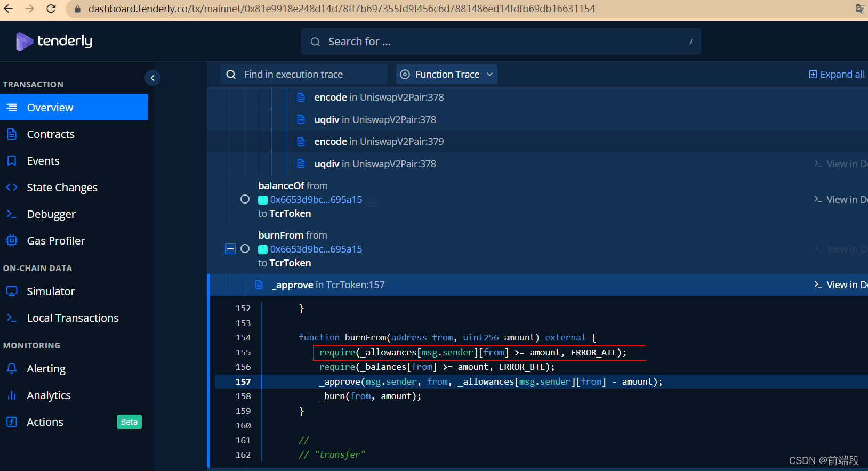Reload the page with the refresh icon
The height and width of the screenshot is (471, 868).
(x=51, y=9)
